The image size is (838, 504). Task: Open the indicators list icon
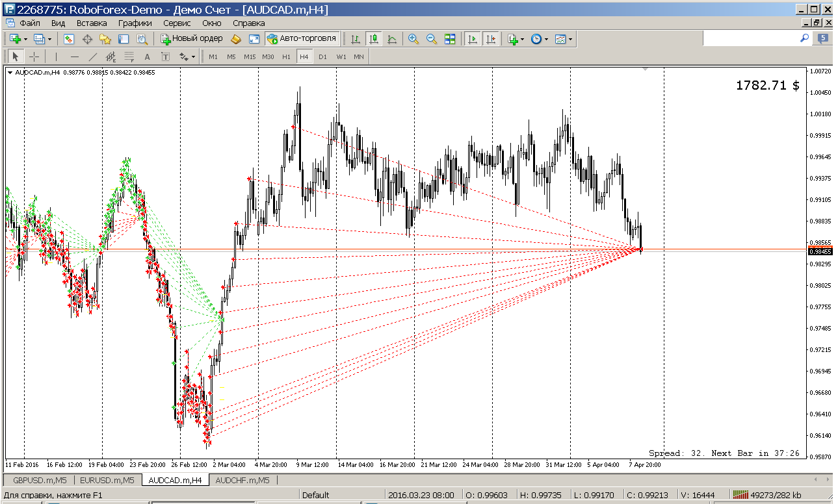coord(513,39)
